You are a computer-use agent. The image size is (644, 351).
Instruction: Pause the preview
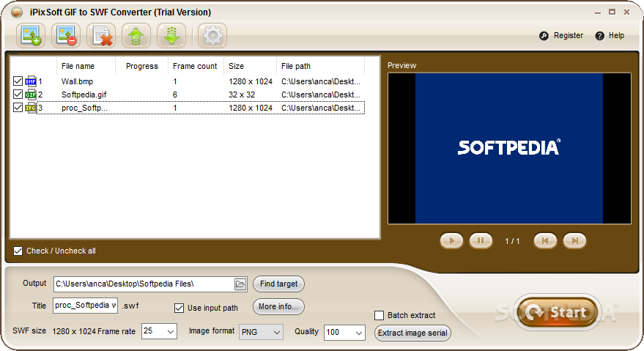pos(481,241)
